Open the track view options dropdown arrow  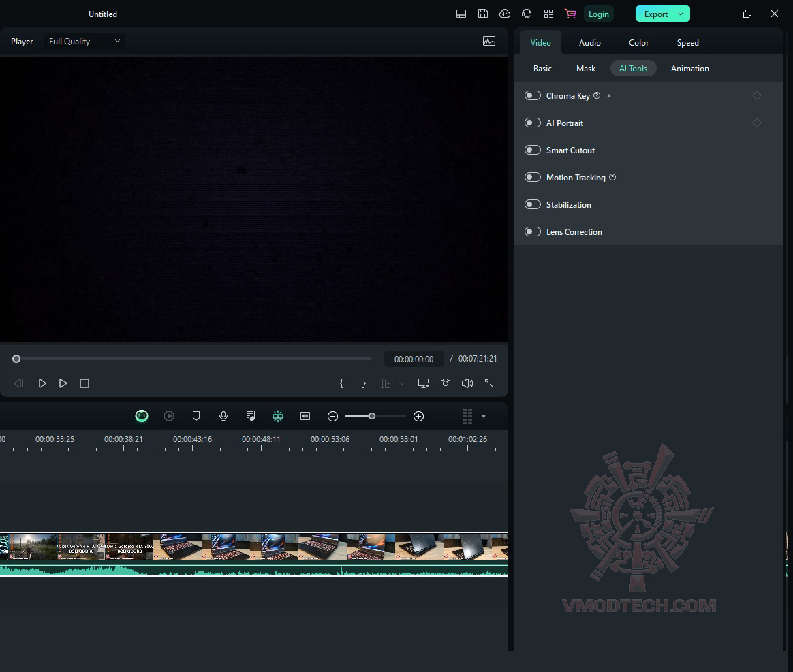484,417
